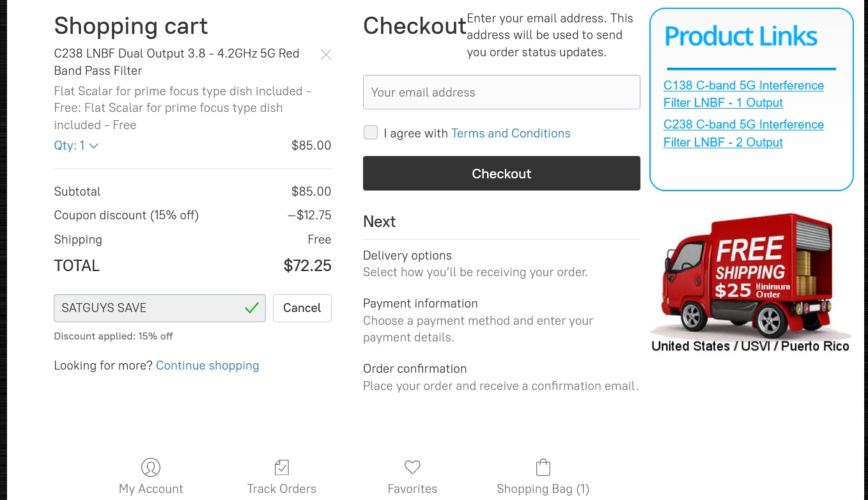Click the Favorites heart icon
The height and width of the screenshot is (500, 868).
[x=412, y=467]
